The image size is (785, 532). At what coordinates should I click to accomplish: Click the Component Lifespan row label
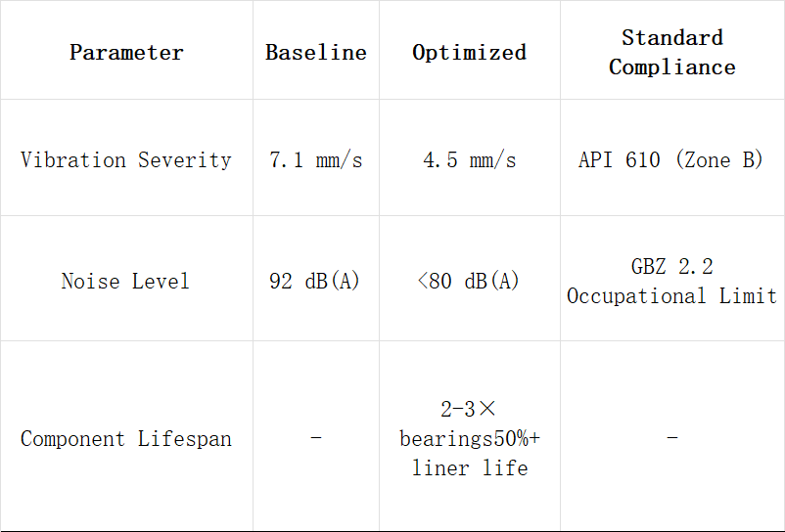(126, 436)
